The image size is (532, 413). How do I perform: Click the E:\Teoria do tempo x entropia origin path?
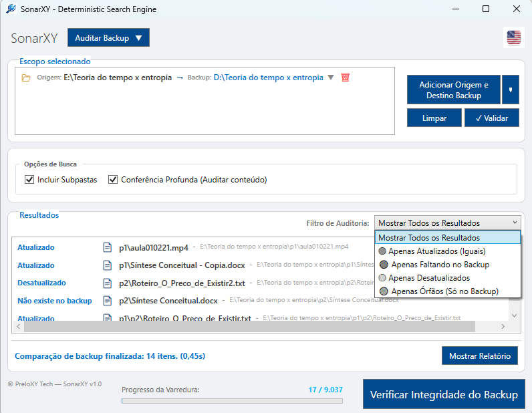pos(118,78)
